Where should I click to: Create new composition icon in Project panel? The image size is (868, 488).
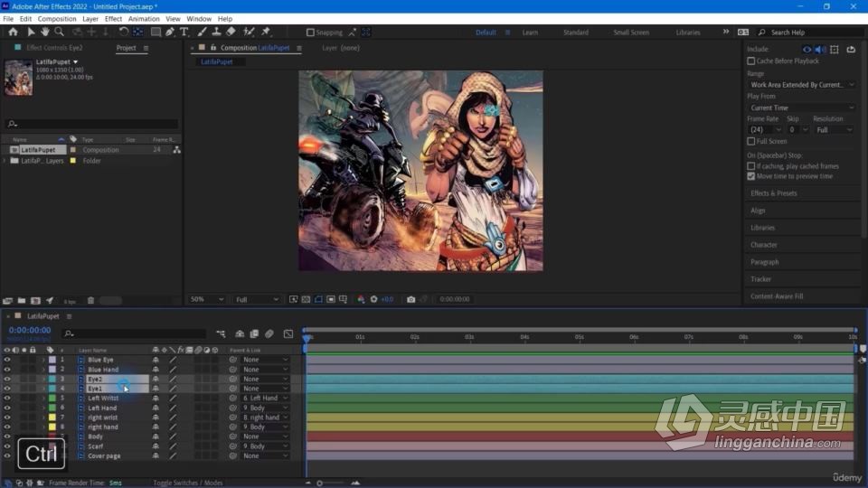tap(35, 301)
